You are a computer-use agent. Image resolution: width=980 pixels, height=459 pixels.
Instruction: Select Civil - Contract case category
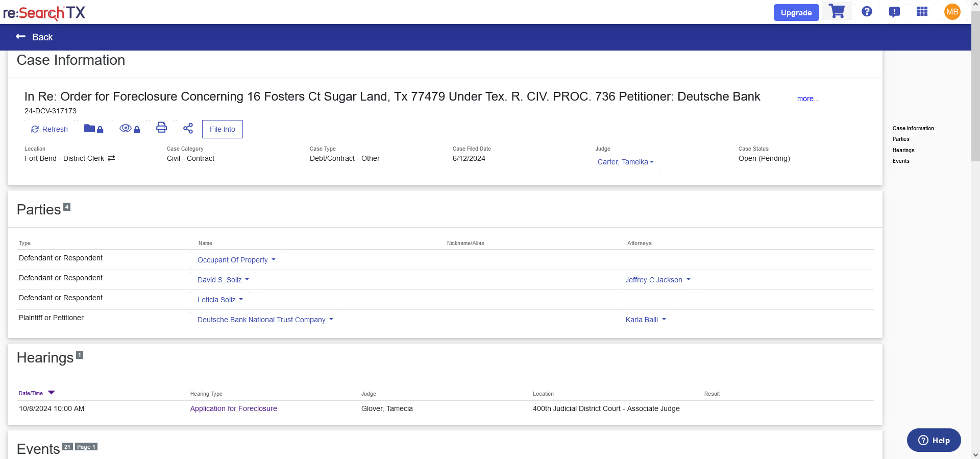190,158
